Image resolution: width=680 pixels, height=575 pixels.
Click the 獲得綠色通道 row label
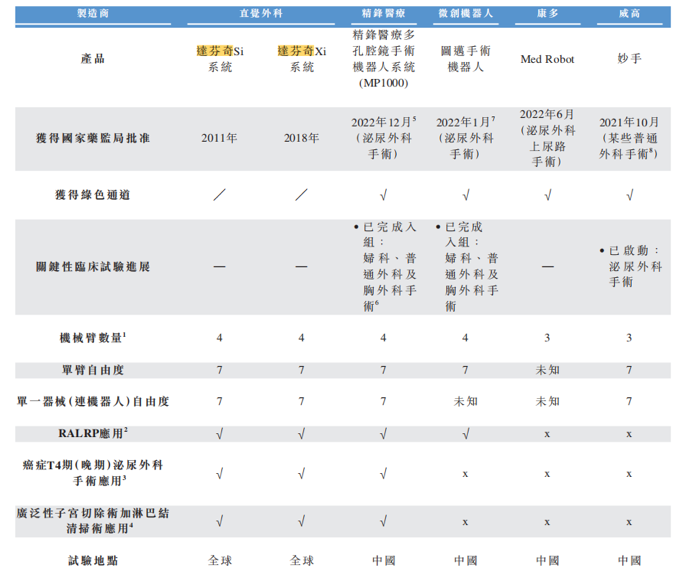tap(93, 195)
